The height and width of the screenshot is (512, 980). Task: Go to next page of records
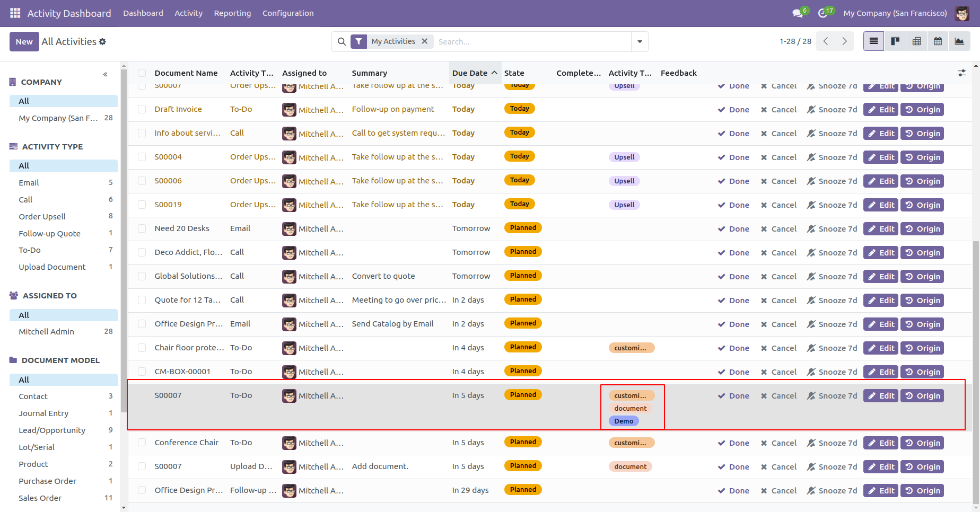click(844, 41)
